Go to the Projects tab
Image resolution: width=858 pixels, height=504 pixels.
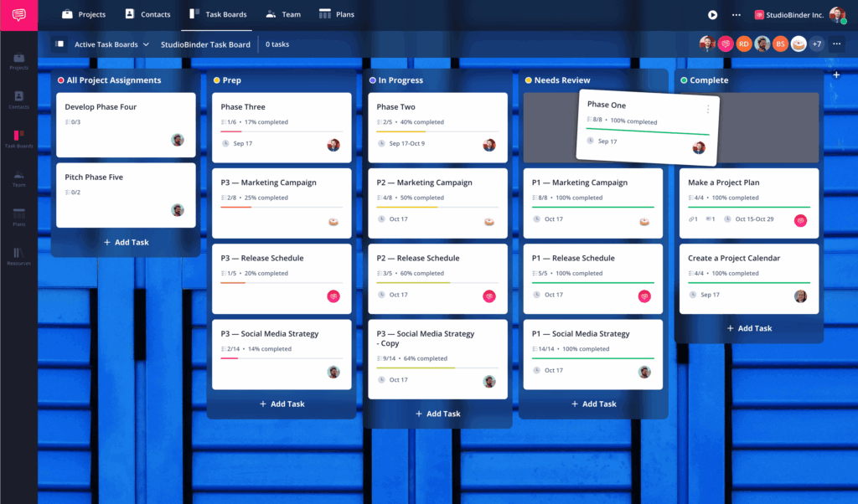[84, 14]
